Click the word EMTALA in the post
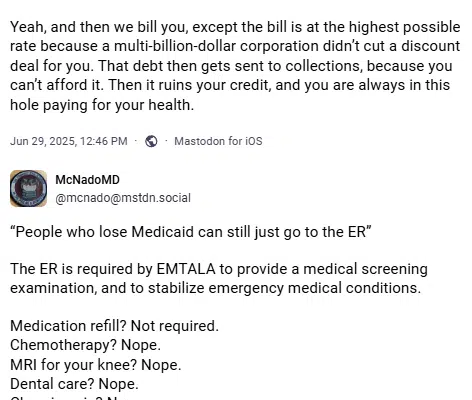 click(x=186, y=269)
